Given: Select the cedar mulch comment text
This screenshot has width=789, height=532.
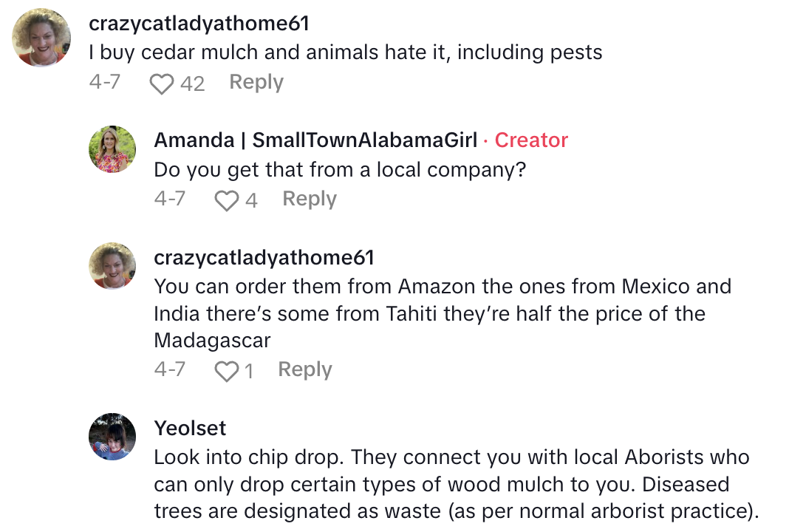Looking at the screenshot, I should coord(345,52).
